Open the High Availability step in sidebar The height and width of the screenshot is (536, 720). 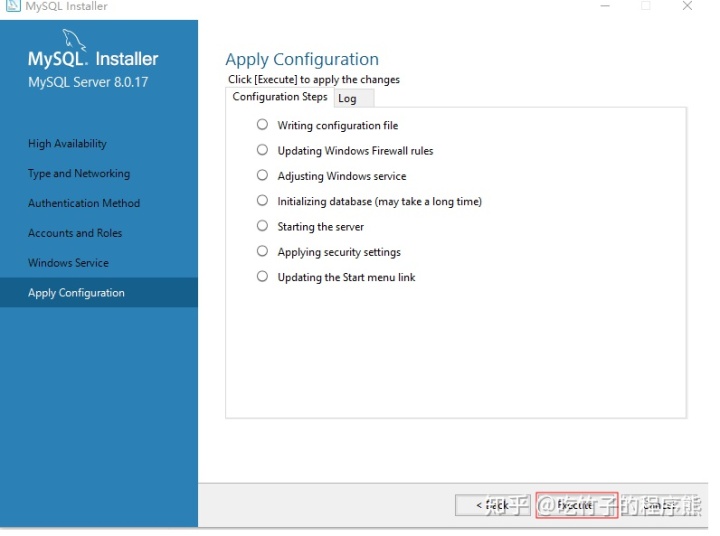[x=67, y=144]
